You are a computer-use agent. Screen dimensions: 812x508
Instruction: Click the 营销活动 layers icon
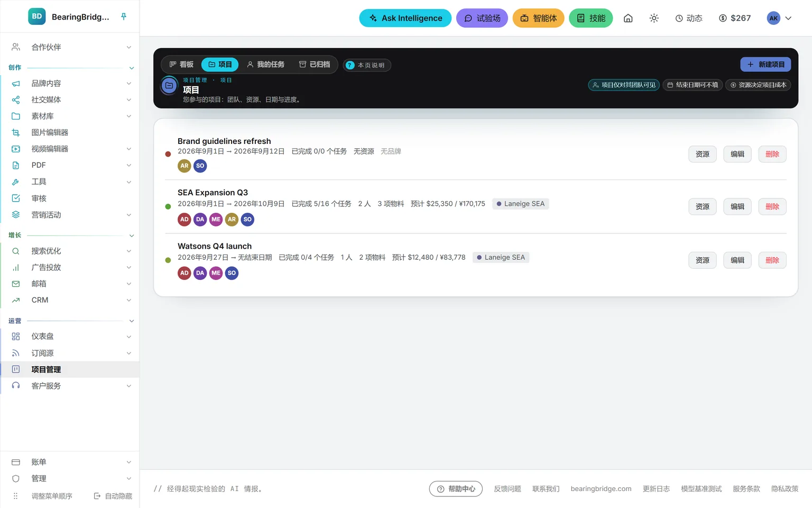point(16,214)
